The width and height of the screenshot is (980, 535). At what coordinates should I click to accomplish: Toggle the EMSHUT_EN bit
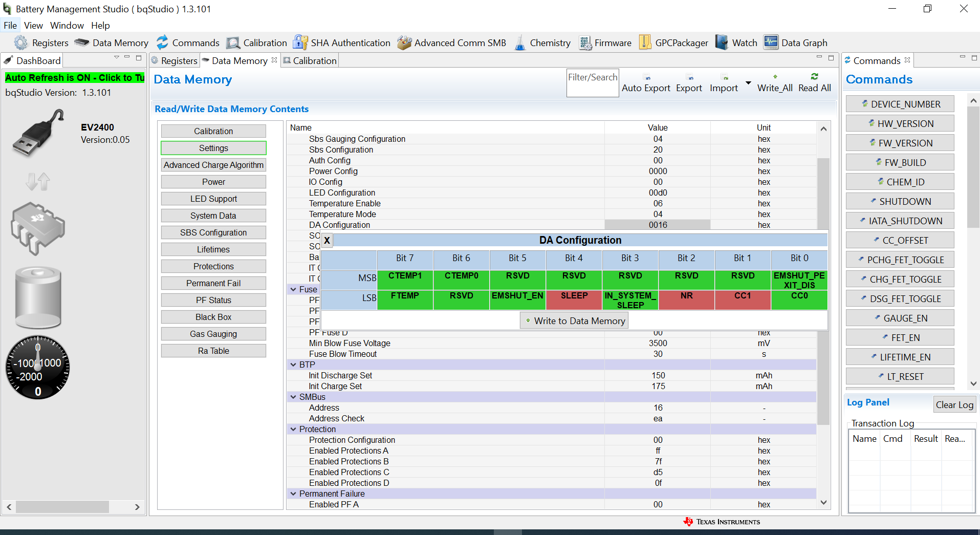pyautogui.click(x=517, y=300)
